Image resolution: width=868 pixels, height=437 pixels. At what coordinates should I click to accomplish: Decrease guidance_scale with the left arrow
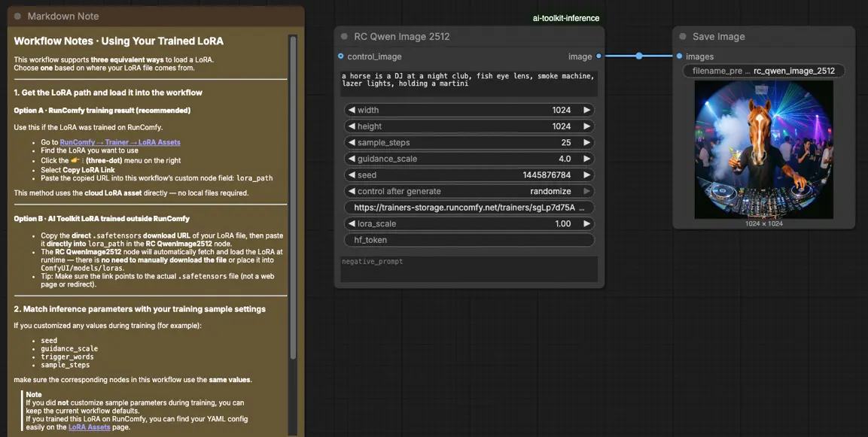tap(352, 159)
